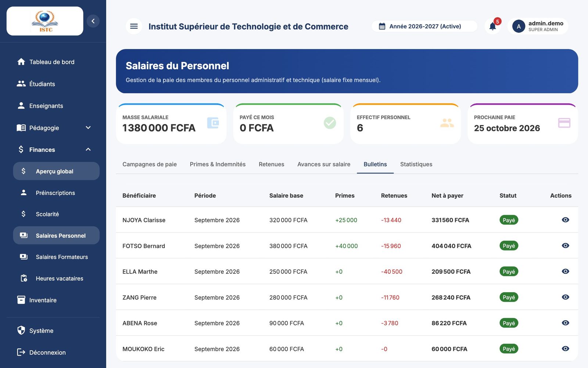This screenshot has width=588, height=368.
Task: Click the Payé badge for FOTSO Bernard
Action: click(509, 245)
